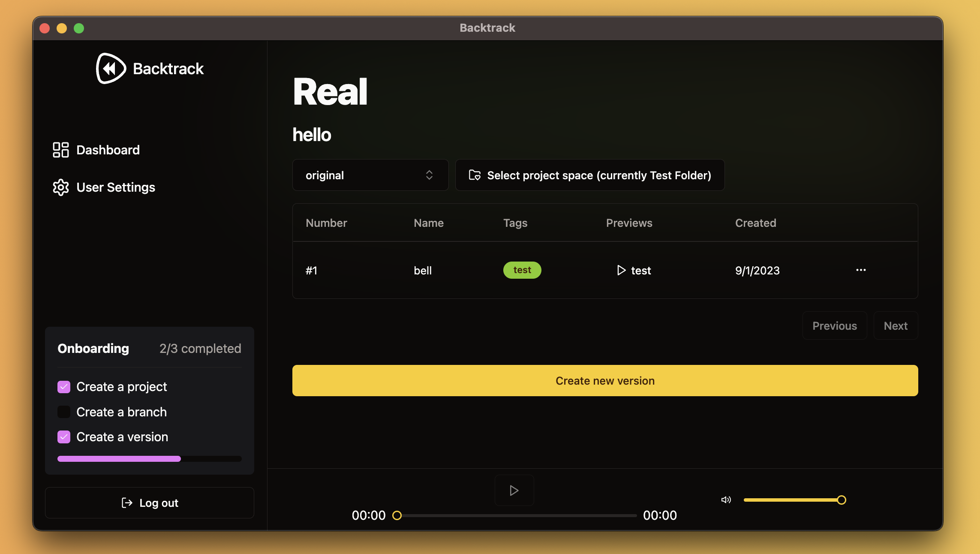Click the playback play button in transport
Screen dimensions: 980x554
tap(513, 490)
